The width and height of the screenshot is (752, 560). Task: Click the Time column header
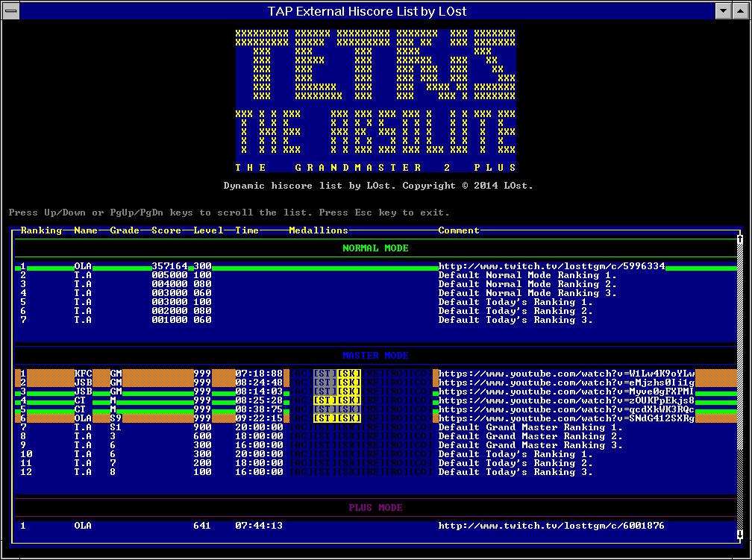(x=247, y=230)
